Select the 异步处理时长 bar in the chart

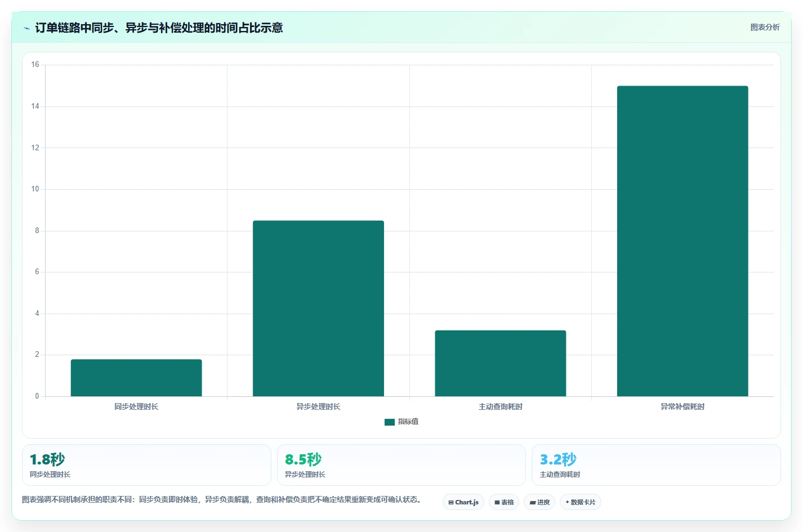pos(318,309)
